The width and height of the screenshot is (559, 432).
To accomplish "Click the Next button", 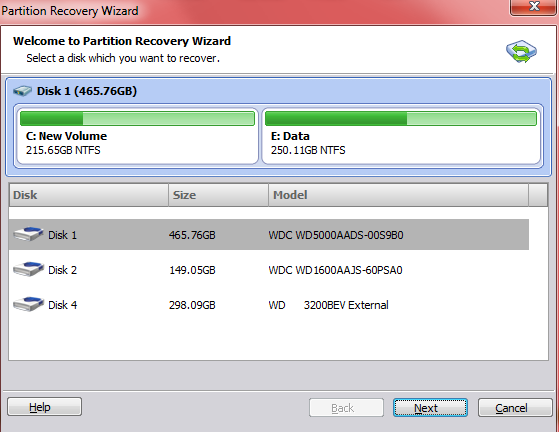I will coord(430,407).
